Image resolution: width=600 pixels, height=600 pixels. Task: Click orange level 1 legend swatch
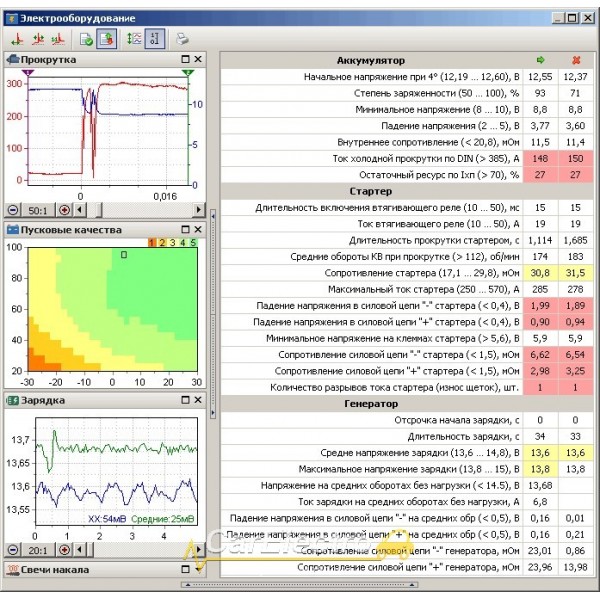[152, 242]
